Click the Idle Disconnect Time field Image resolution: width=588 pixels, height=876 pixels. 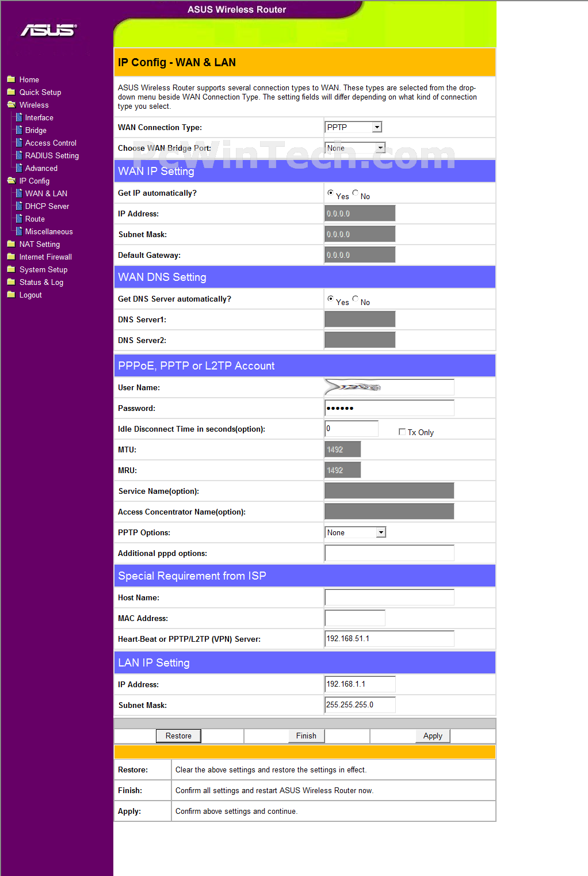(x=352, y=429)
